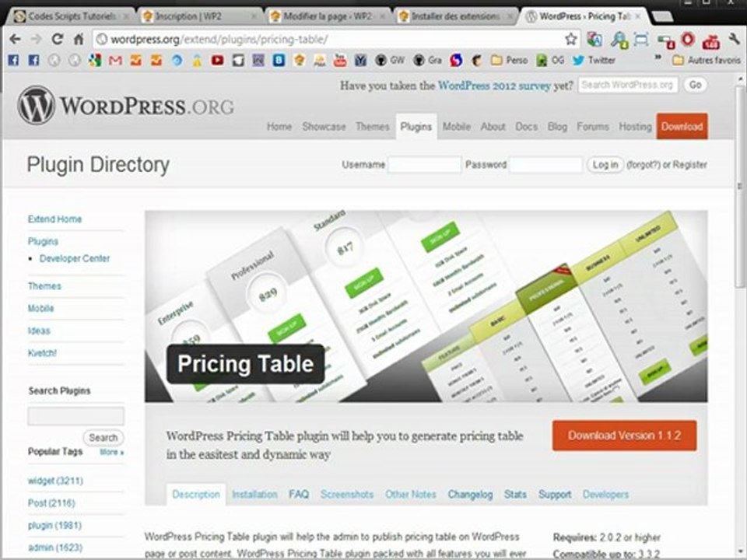
Task: Click the blue B bookmark icon
Action: [279, 61]
